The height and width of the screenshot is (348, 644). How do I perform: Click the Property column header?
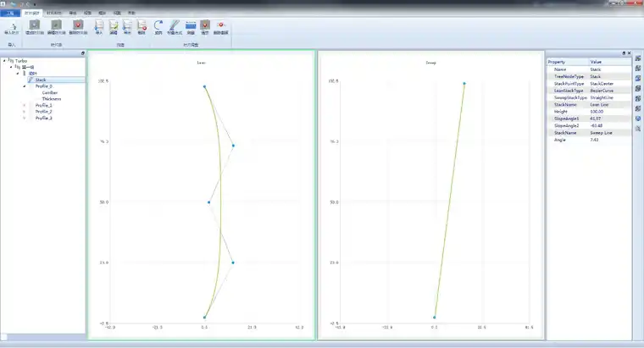pyautogui.click(x=568, y=62)
